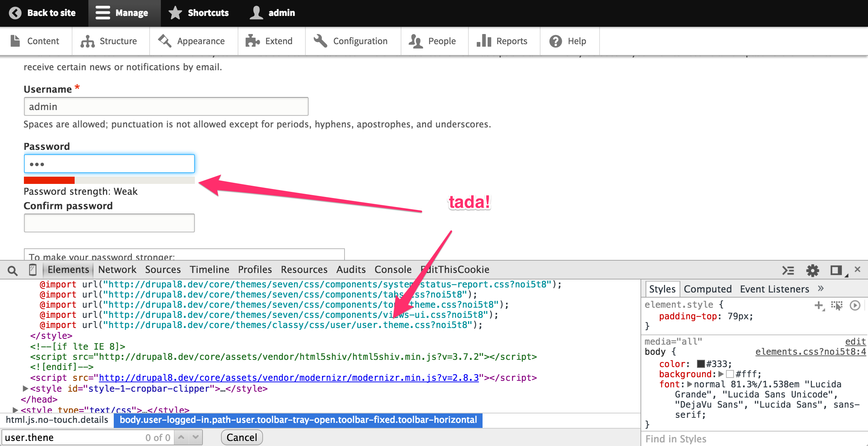Viewport: 868px width, 446px height.
Task: Click the #333 color swatch
Action: (701, 364)
